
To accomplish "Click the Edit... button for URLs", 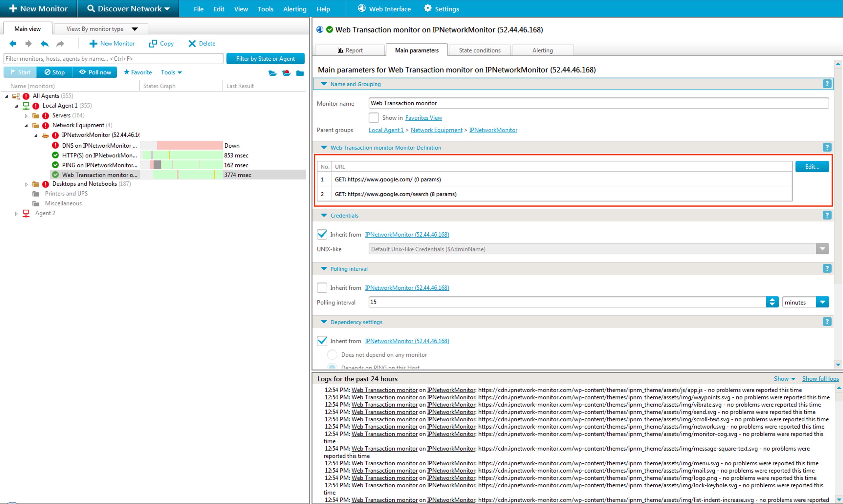I will click(812, 166).
